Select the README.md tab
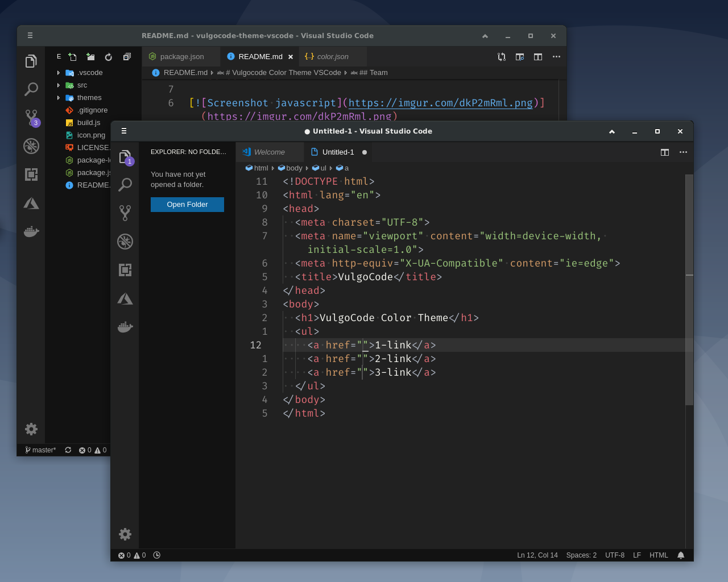Screen dimensions: 728x582 pos(260,57)
